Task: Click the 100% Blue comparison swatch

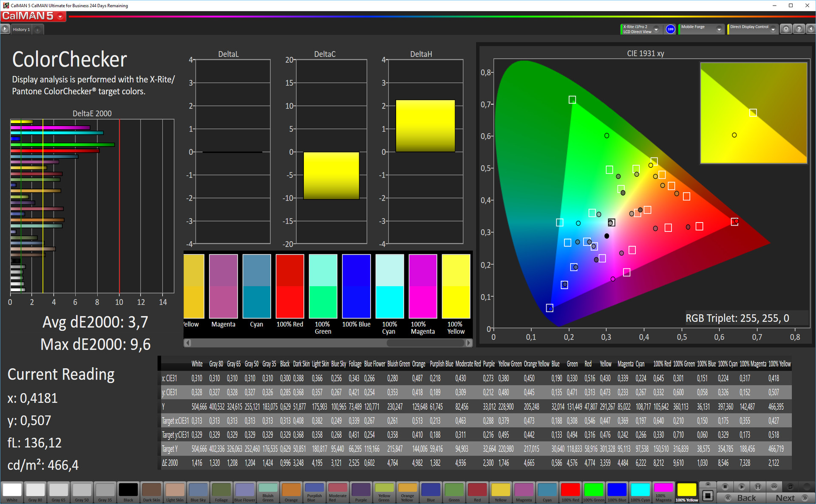Action: click(x=356, y=286)
